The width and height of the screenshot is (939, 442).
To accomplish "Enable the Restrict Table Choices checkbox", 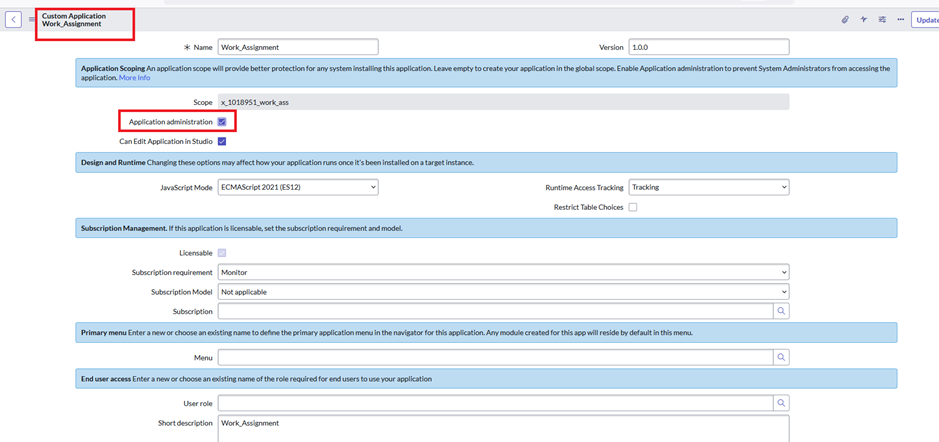I will (x=633, y=207).
